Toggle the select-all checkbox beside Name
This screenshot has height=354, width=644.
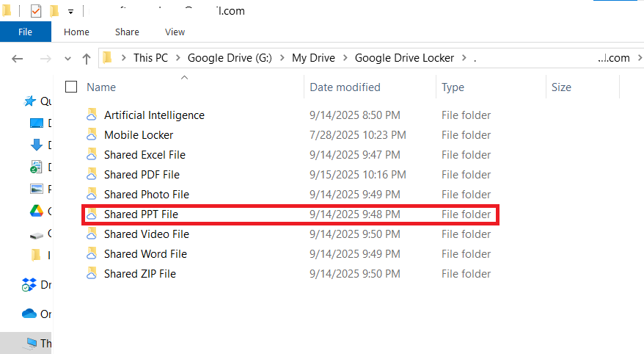(x=71, y=87)
